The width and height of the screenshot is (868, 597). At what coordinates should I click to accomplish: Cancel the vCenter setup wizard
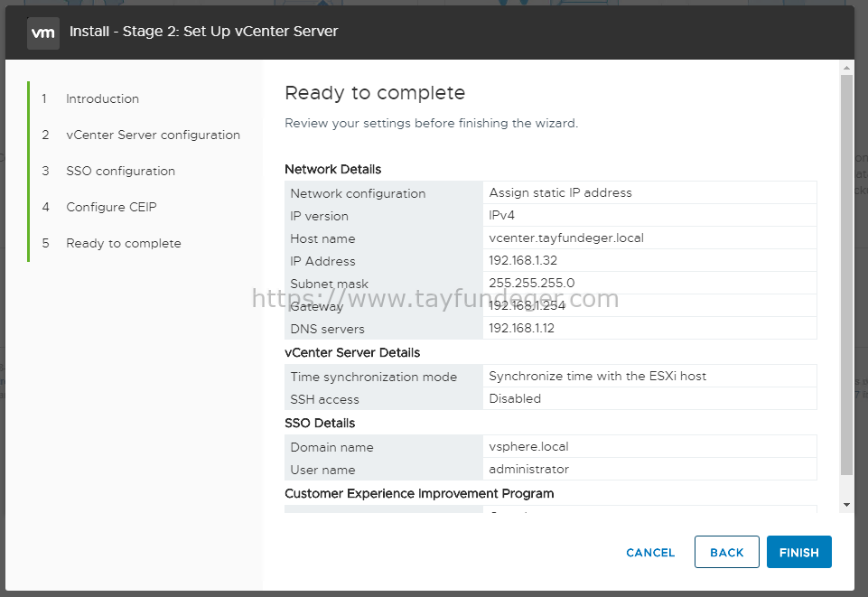click(650, 552)
